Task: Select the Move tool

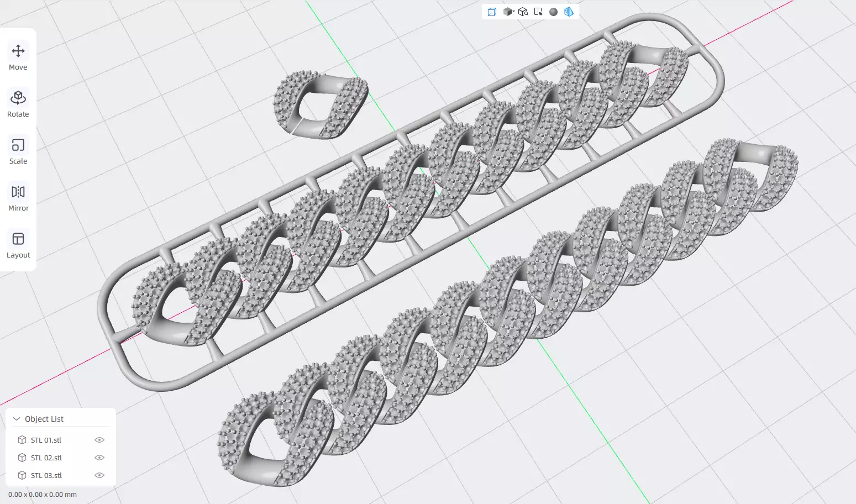Action: point(18,57)
